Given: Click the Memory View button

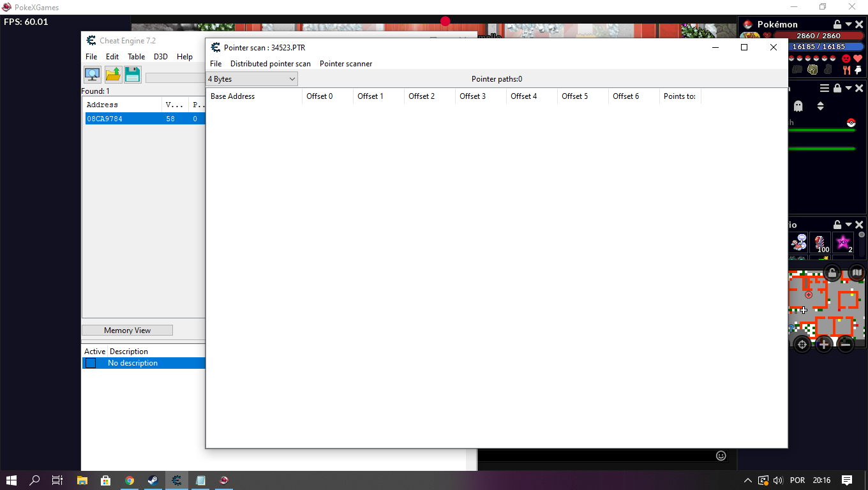Looking at the screenshot, I should click(x=127, y=330).
